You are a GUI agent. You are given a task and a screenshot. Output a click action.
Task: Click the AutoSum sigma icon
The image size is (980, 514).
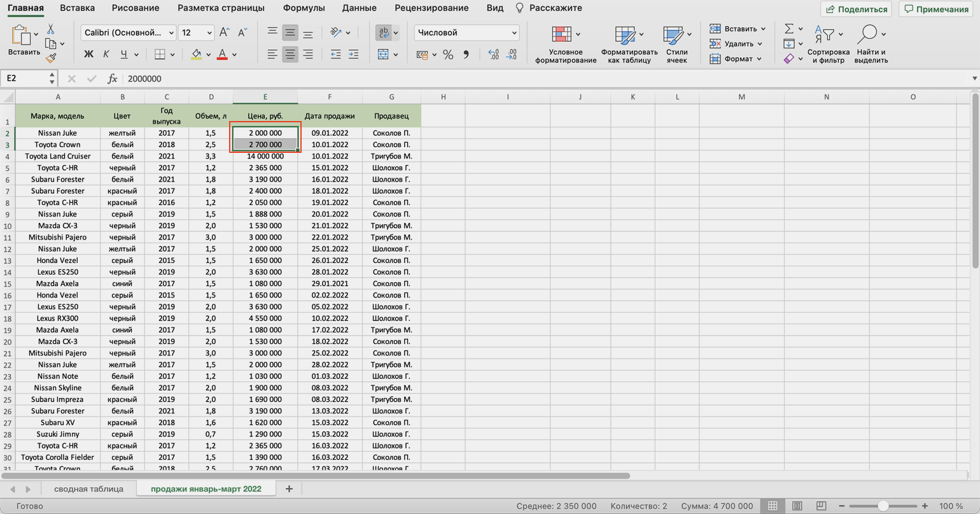click(x=789, y=29)
